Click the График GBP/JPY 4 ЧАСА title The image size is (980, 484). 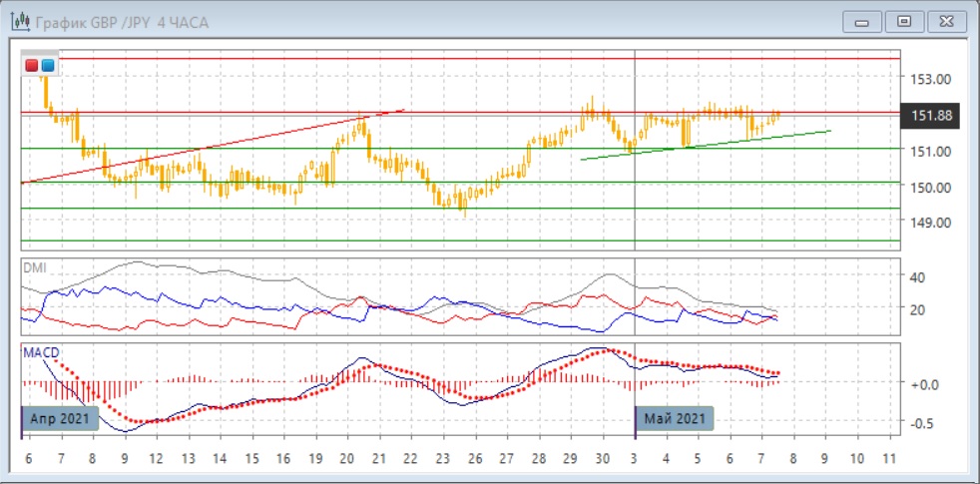click(x=123, y=22)
